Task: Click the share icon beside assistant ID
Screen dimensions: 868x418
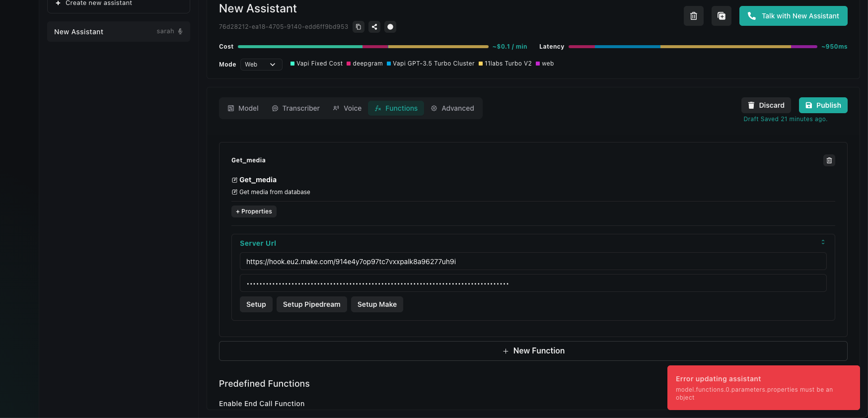Action: point(374,27)
